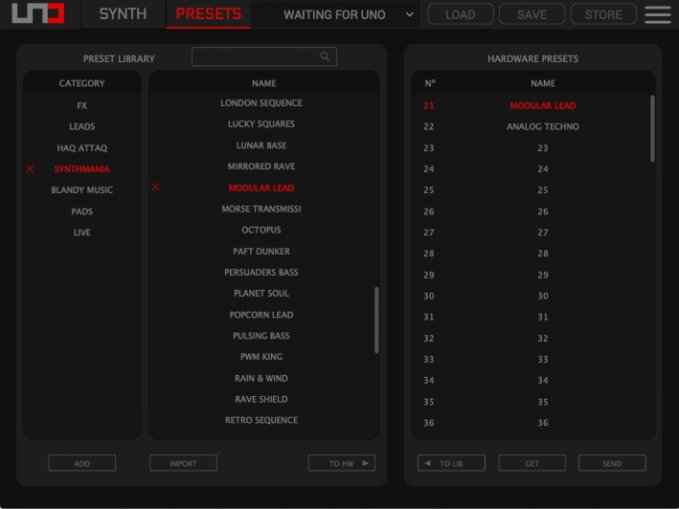Remove SYNTHMANIA category with red X
Viewport: 679px width, 509px height.
[x=30, y=169]
